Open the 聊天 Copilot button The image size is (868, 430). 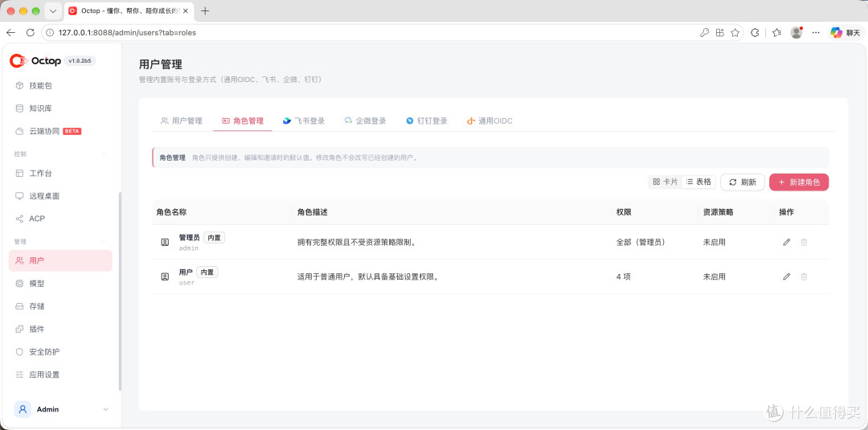[x=846, y=33]
